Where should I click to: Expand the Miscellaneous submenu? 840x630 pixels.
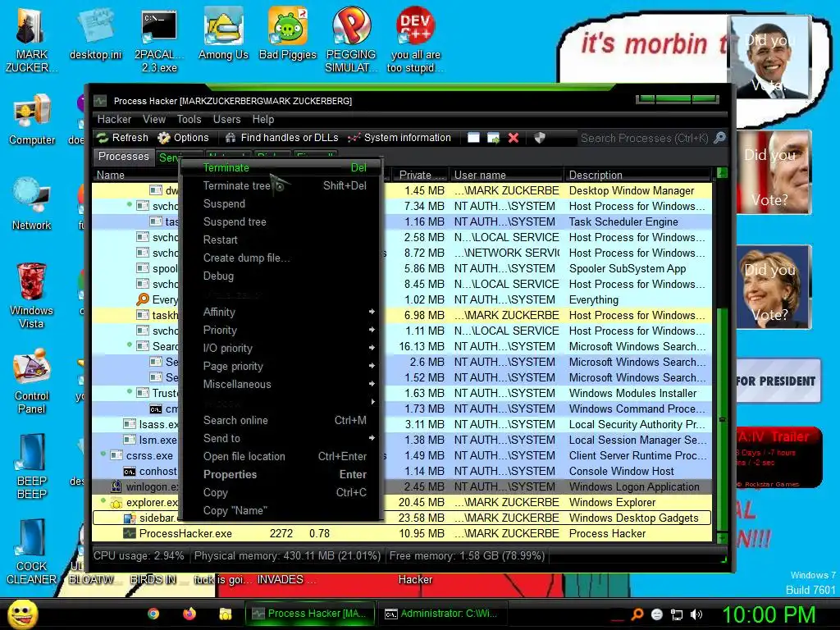282,384
